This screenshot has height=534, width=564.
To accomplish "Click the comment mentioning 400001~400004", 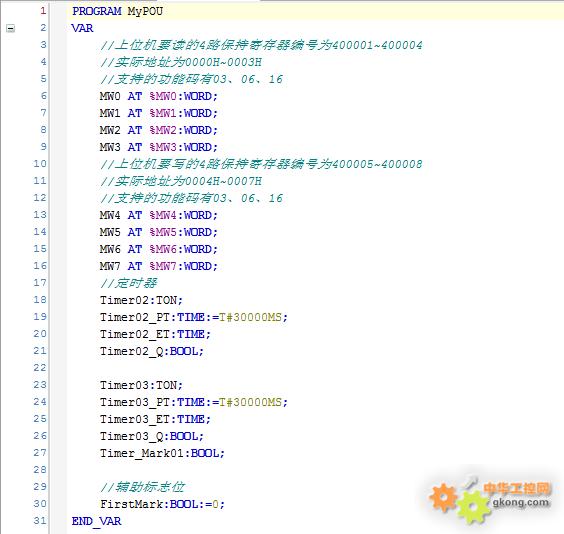I will click(261, 45).
